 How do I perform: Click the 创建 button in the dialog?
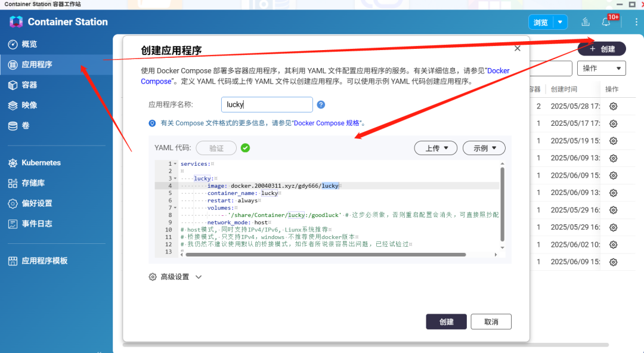coord(446,322)
